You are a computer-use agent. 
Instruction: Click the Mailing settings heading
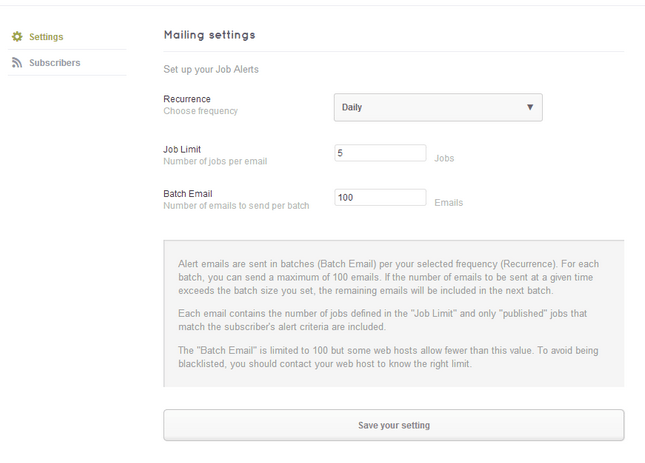coord(209,35)
